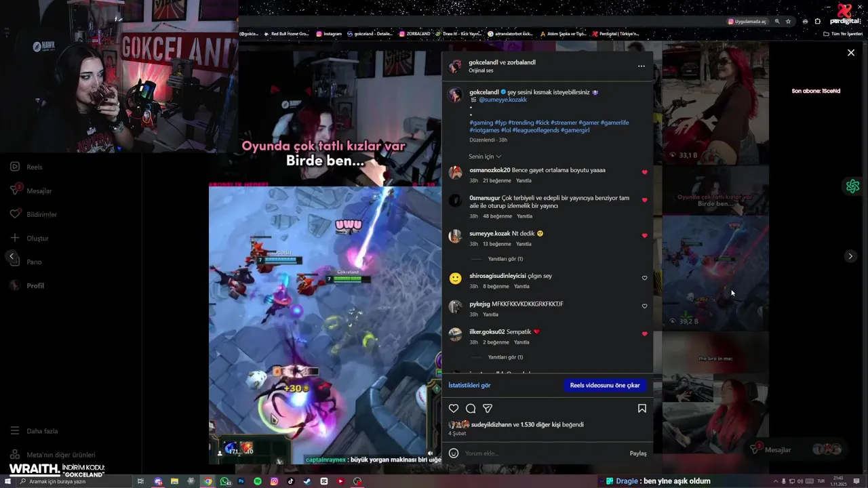The image size is (868, 488).
Task: Expand replies under sumeyye.kozak's comment
Action: [505, 259]
